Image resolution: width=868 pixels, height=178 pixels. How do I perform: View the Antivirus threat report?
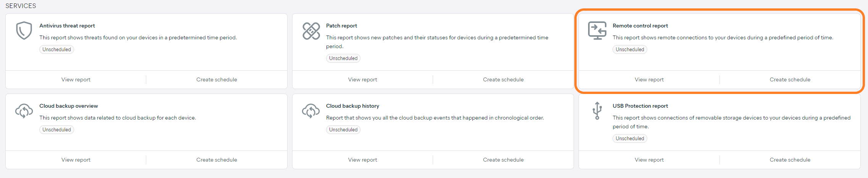point(76,79)
